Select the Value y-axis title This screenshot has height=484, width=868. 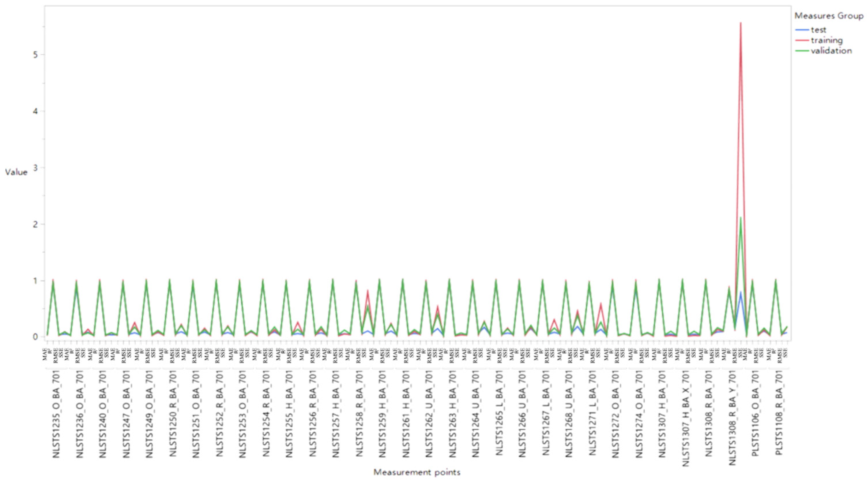pyautogui.click(x=16, y=172)
